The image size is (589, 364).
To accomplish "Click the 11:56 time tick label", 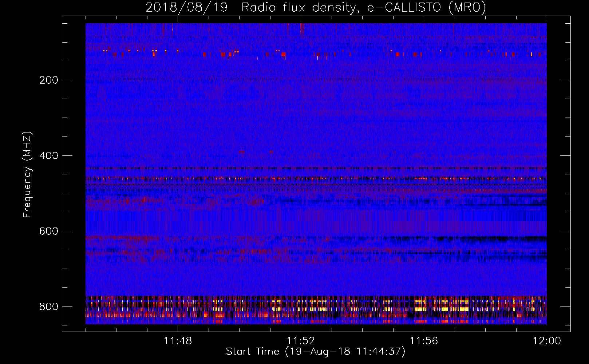I will pyautogui.click(x=424, y=341).
